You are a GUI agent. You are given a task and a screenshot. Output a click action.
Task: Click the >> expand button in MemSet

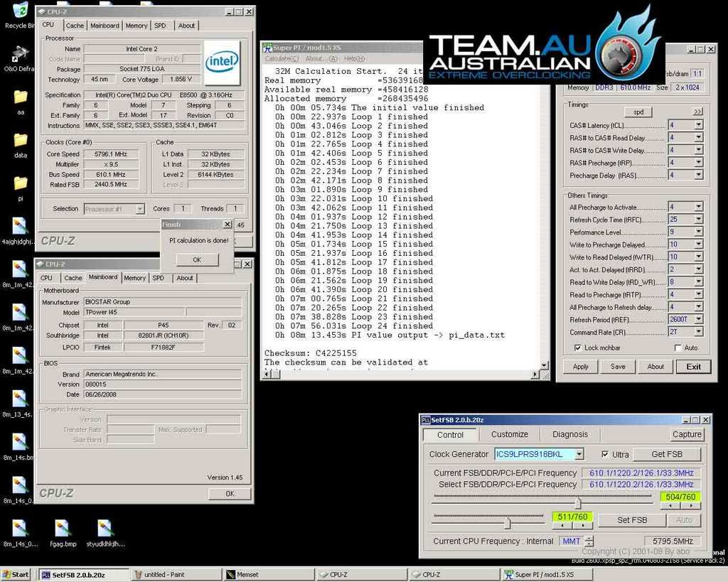[697, 112]
